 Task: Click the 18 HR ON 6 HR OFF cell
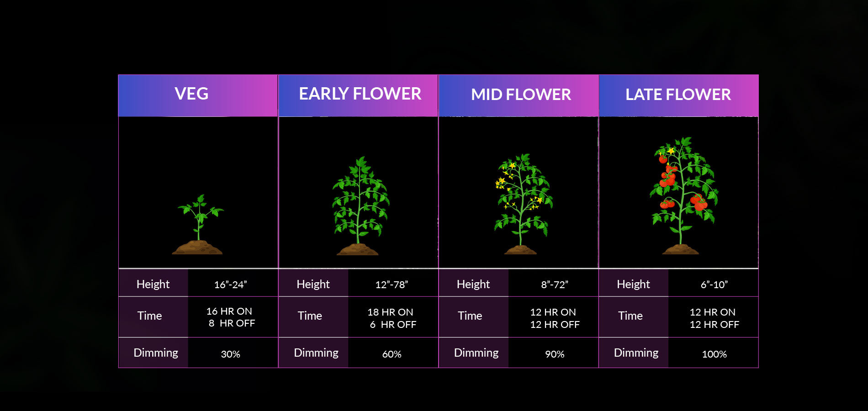click(392, 318)
